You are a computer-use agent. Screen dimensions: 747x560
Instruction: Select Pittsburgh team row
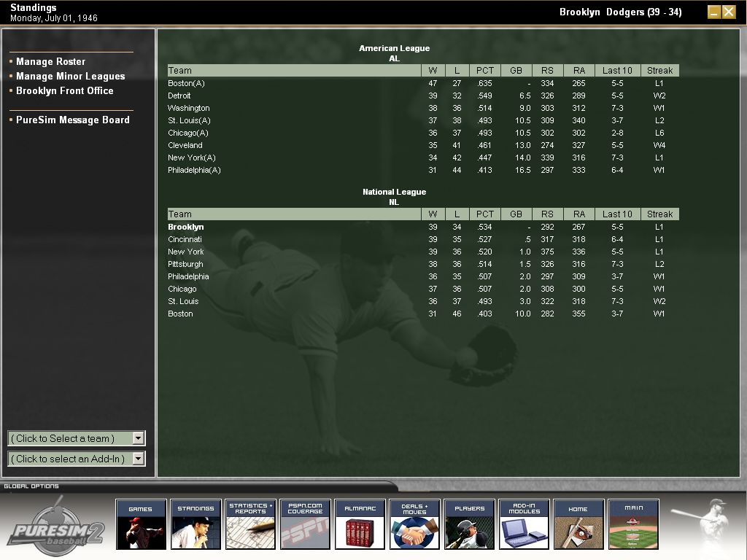click(423, 264)
